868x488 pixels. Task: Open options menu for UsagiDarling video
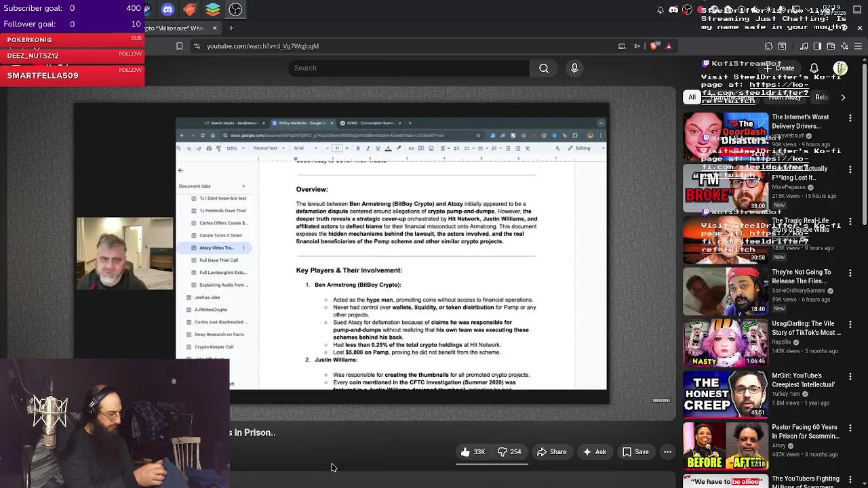click(850, 325)
